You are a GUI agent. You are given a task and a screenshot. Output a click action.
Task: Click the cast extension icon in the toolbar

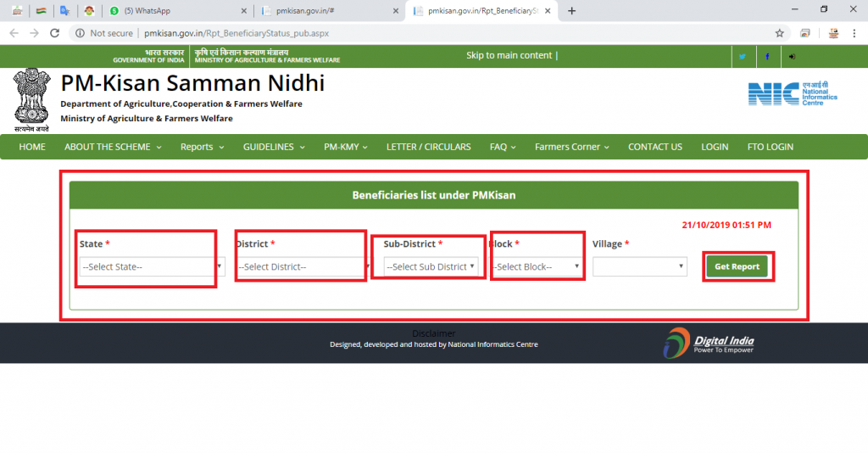click(x=805, y=33)
